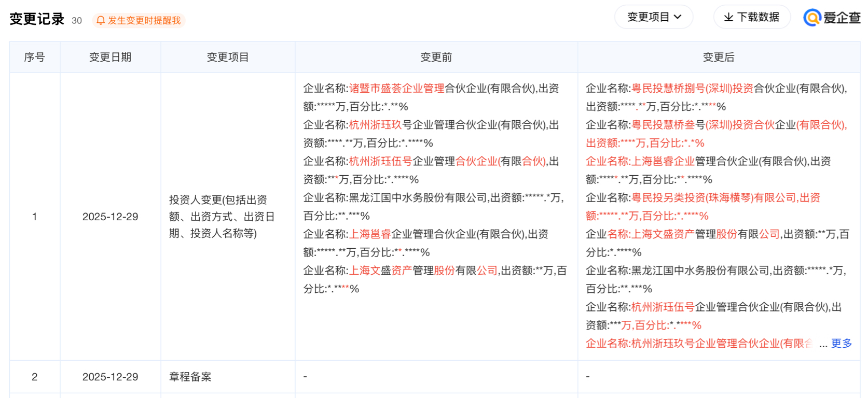Screen dimensions: 868x398
Task: Click the 变更记录 section title
Action: 37,19
